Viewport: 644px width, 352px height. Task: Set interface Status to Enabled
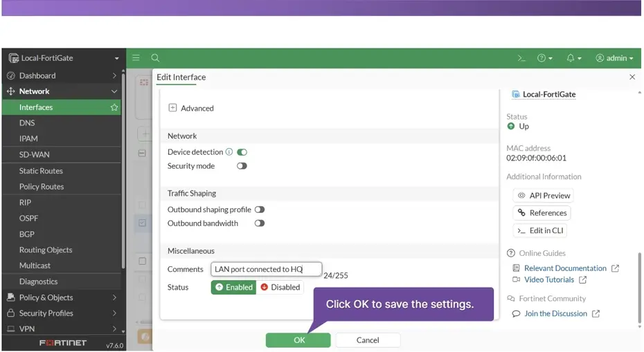pyautogui.click(x=233, y=287)
